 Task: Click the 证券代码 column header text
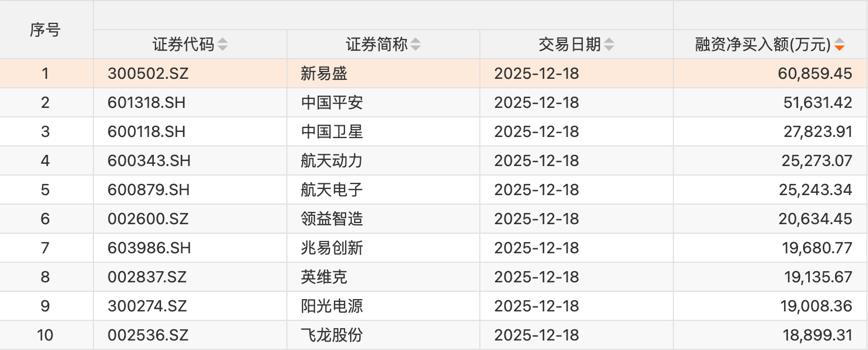coord(183,45)
